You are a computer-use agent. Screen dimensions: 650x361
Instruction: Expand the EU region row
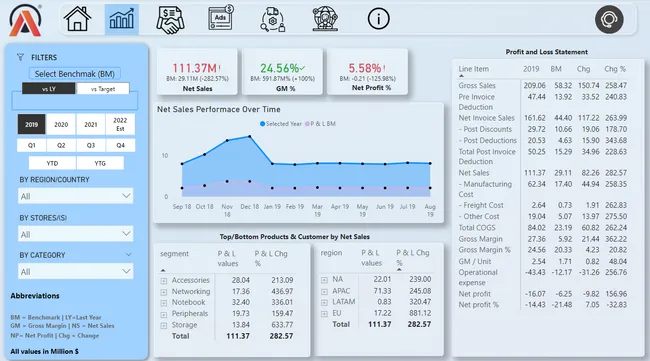[324, 314]
